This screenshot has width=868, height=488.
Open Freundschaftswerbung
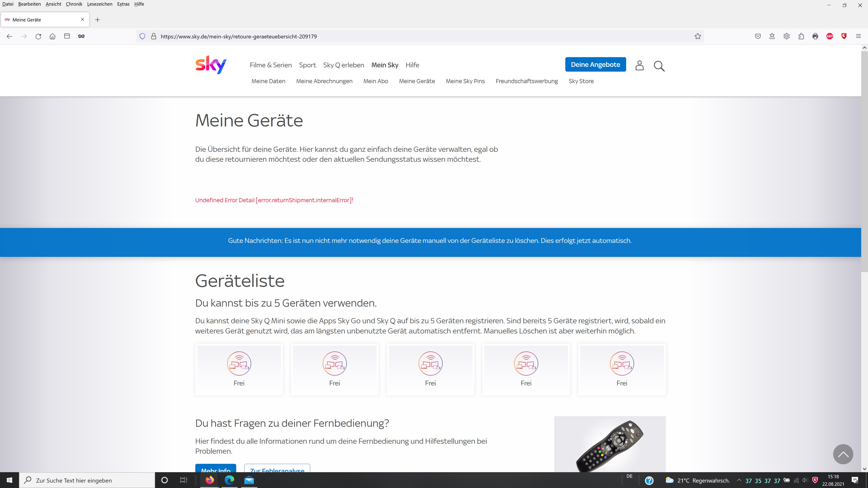pyautogui.click(x=527, y=81)
